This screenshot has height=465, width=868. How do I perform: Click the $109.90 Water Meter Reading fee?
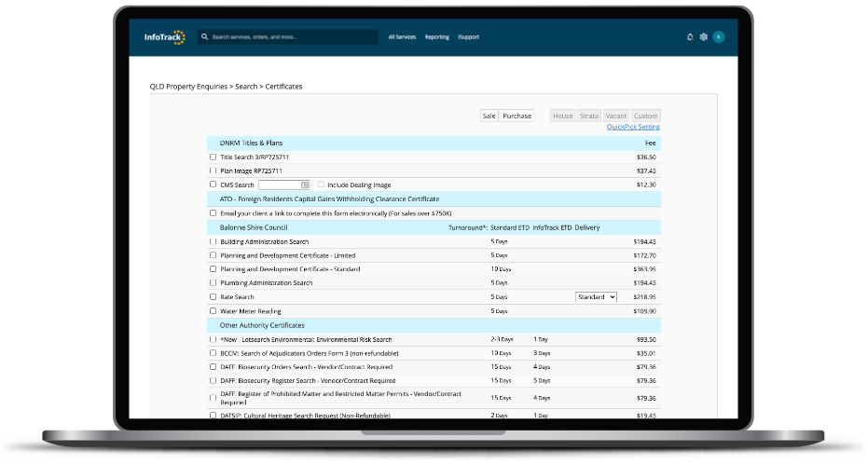click(644, 311)
